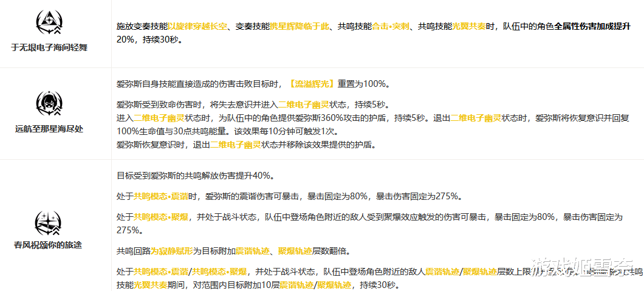Click the 目标受到爱弥斯的共鸣解放伤害提升40% line
Viewport: 644px width, 291px height.
click(195, 176)
